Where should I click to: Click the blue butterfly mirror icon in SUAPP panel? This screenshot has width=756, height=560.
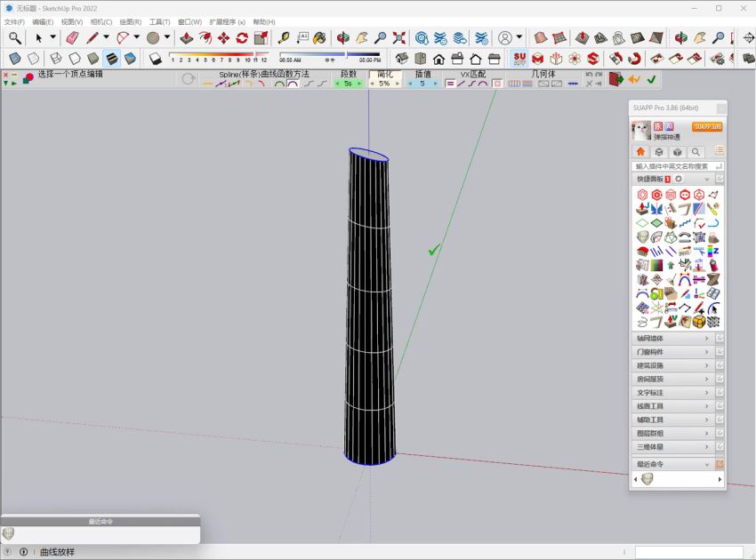click(656, 209)
